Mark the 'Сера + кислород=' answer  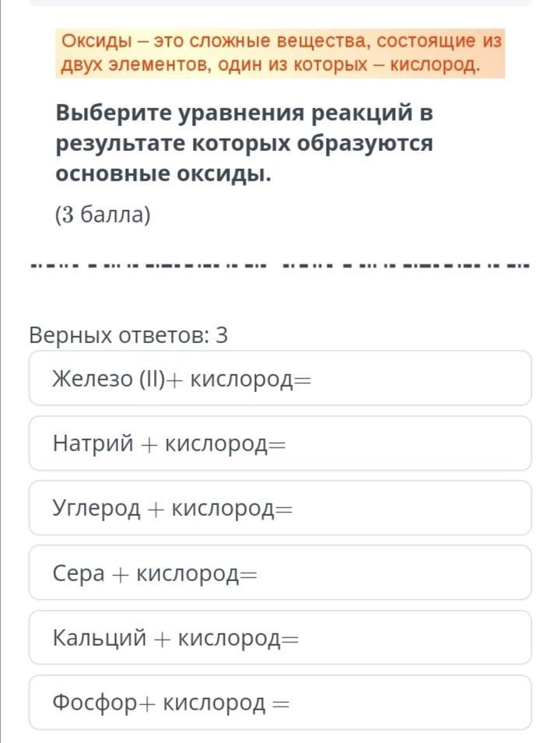coord(280,573)
